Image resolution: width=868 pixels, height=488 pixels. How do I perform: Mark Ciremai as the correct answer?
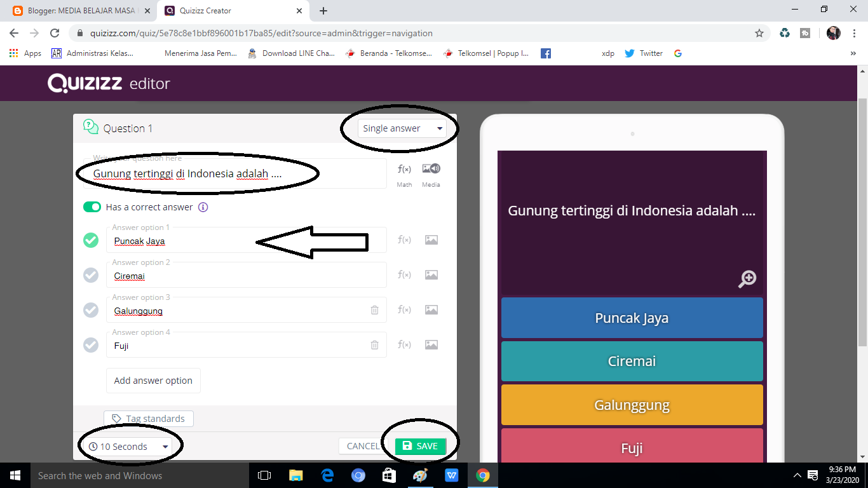[90, 274]
